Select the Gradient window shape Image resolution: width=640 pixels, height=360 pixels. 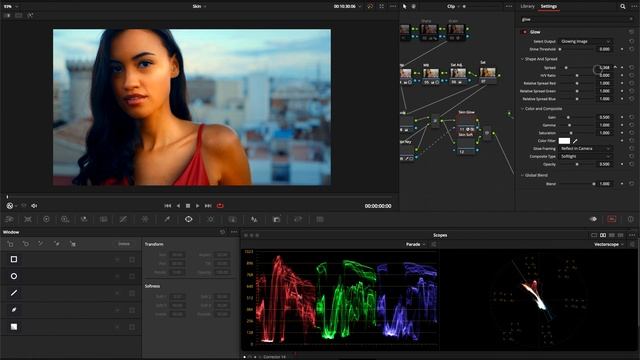point(14,327)
